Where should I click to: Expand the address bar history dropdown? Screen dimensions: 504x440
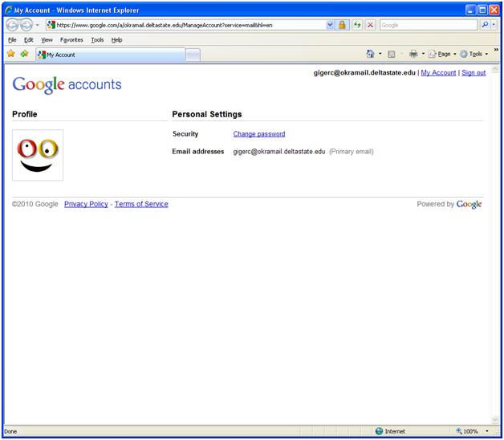330,25
